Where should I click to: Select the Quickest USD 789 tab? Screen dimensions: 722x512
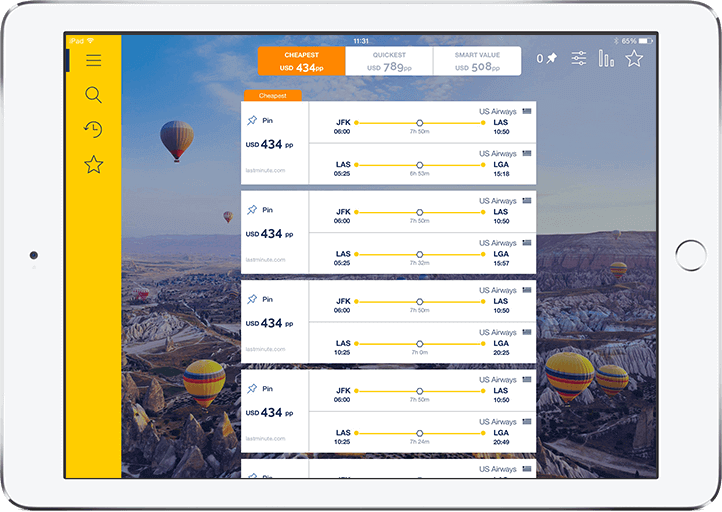[x=389, y=61]
